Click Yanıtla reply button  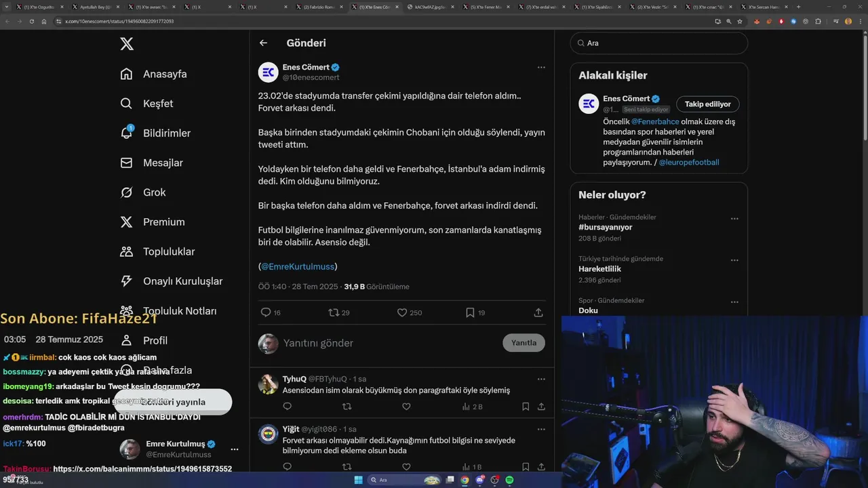coord(524,343)
